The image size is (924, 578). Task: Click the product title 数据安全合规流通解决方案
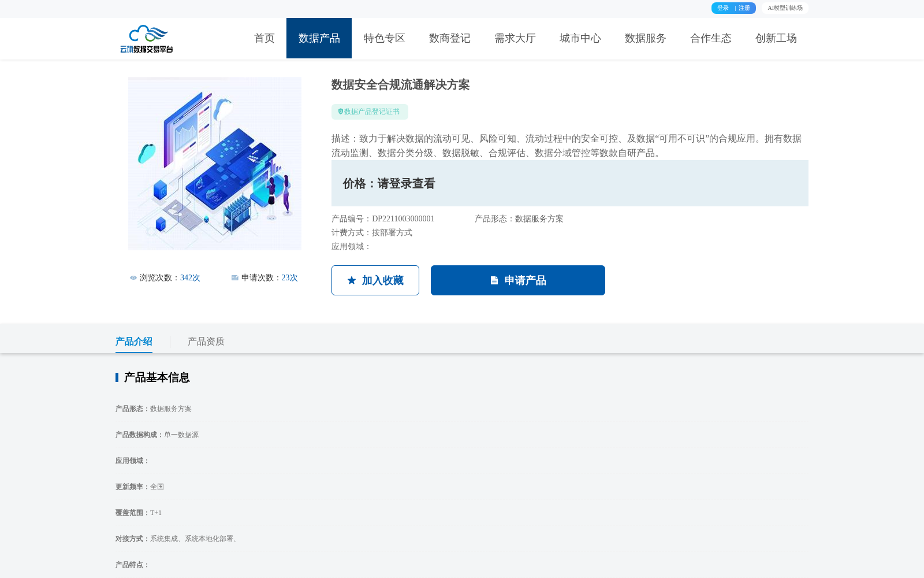[401, 85]
